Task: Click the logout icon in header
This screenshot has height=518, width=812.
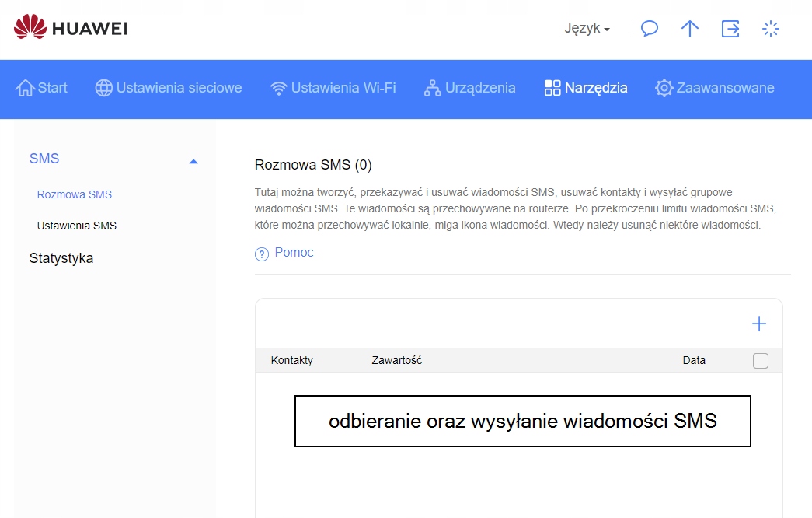Action: (730, 29)
